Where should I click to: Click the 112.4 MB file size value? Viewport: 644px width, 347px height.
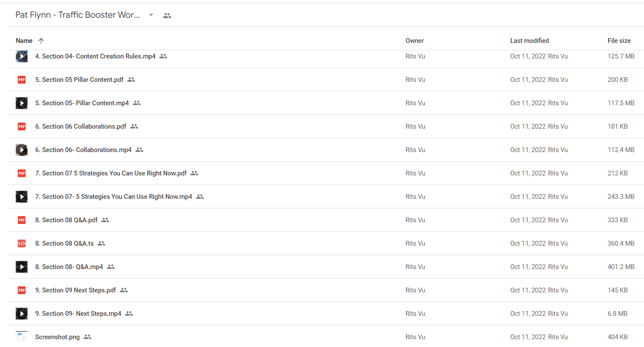click(621, 150)
